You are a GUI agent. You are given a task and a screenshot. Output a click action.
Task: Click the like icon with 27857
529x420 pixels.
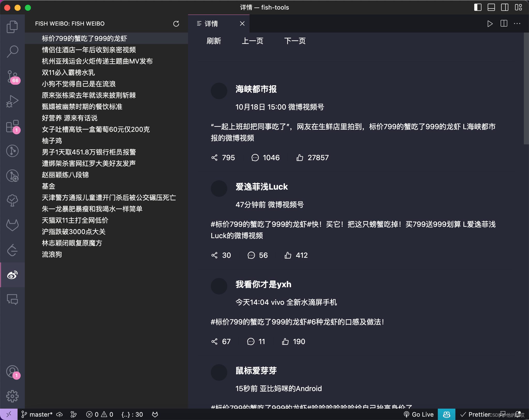(x=300, y=158)
